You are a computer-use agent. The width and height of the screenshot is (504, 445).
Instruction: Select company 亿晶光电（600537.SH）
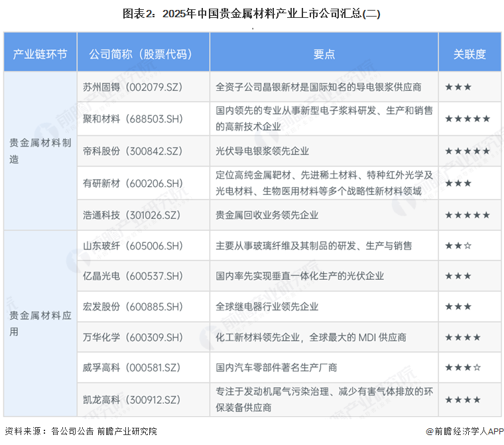pyautogui.click(x=133, y=276)
